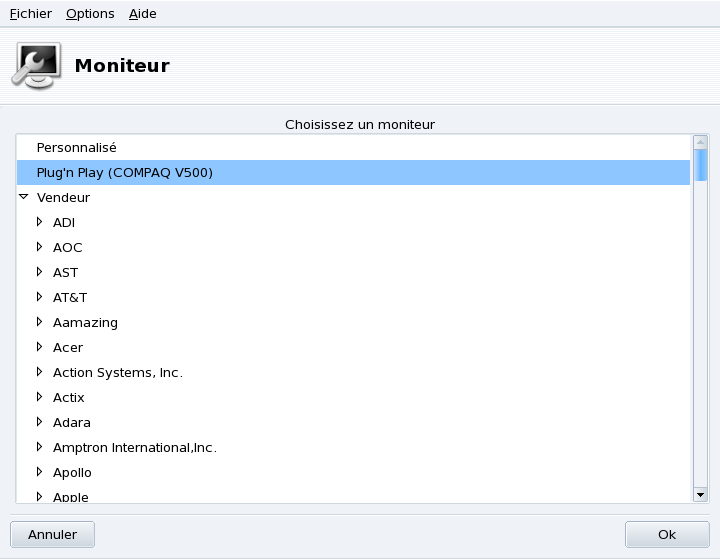Select Plug'n Play (COMPAQ V500) entry
The height and width of the screenshot is (560, 720).
125,172
